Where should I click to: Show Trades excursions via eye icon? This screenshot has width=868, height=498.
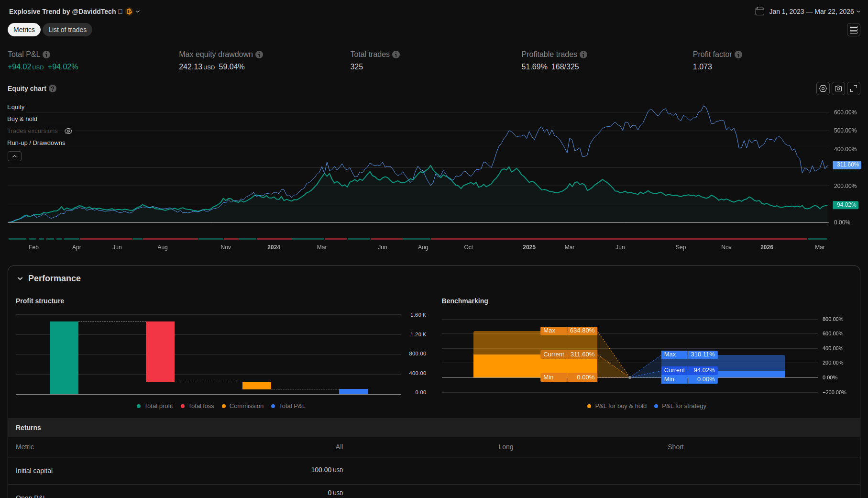point(68,131)
